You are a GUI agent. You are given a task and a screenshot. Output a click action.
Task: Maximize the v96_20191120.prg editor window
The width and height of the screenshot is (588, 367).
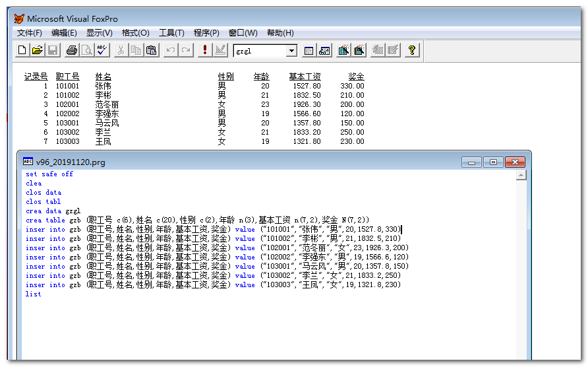point(493,162)
